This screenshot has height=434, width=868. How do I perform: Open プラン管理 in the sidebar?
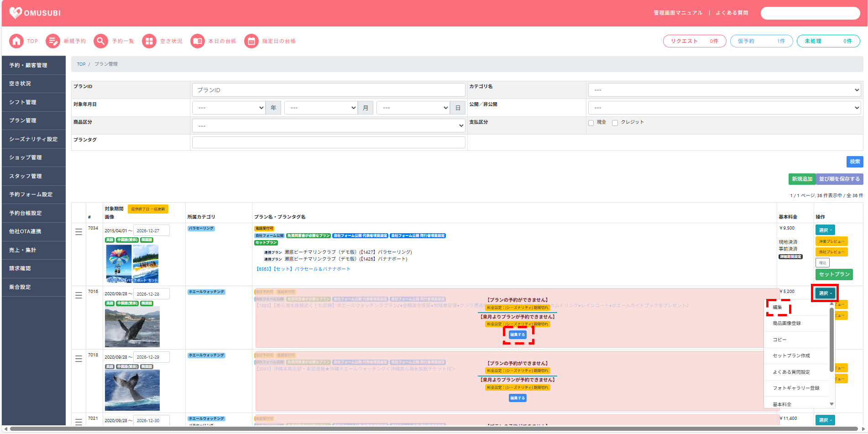pos(23,120)
